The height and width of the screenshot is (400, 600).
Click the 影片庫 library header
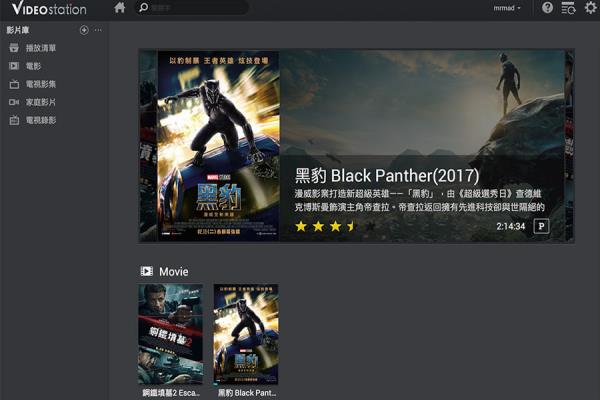[x=18, y=30]
